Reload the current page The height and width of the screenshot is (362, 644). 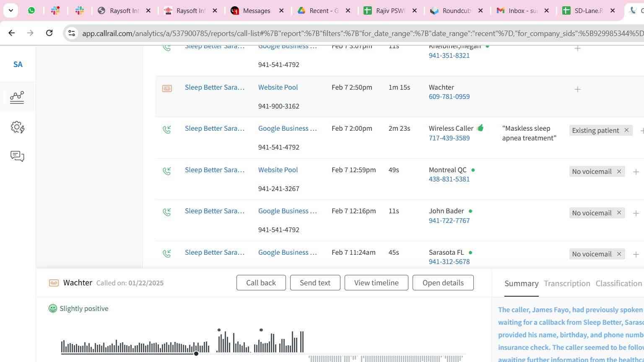pyautogui.click(x=49, y=33)
